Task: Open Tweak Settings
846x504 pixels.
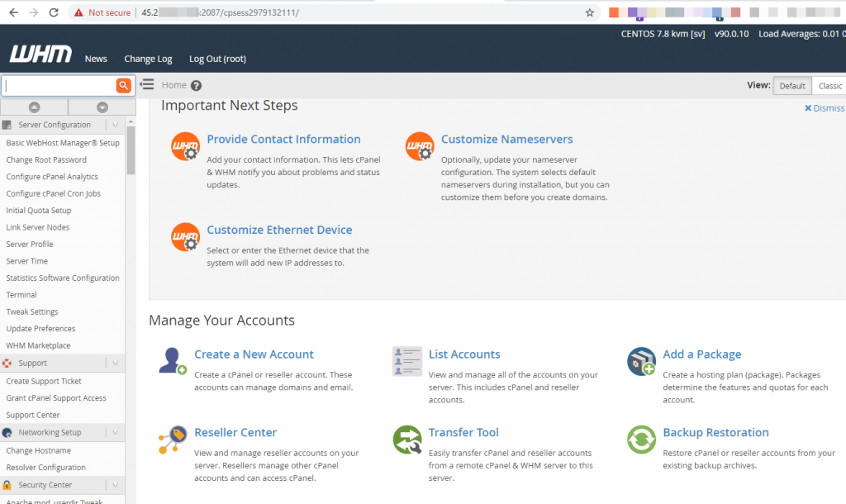Action: [x=32, y=311]
